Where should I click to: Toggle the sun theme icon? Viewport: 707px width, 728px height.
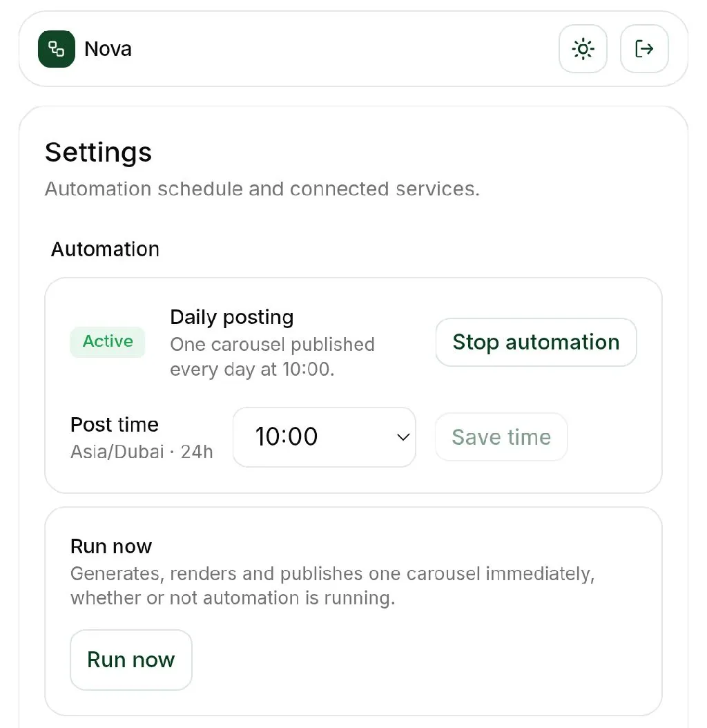(583, 49)
